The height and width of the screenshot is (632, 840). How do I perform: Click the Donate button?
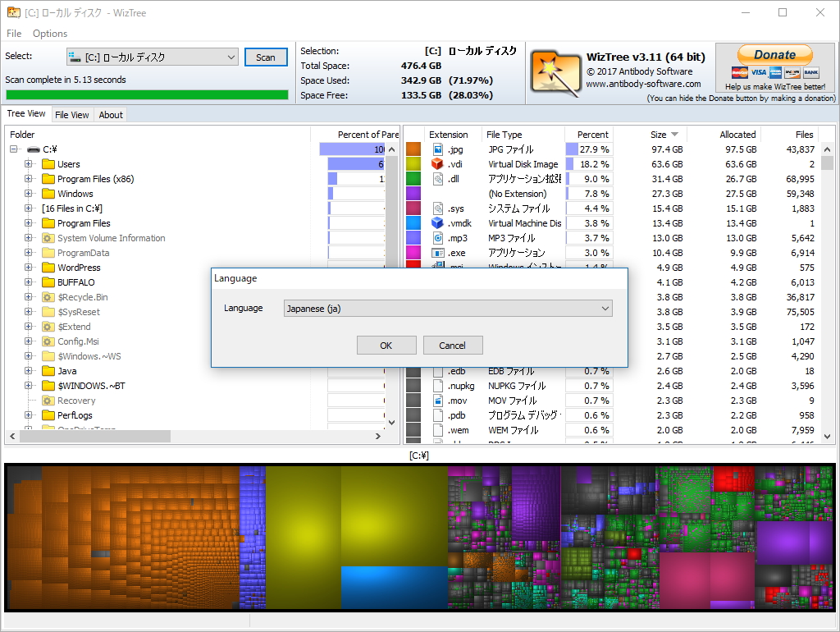[774, 55]
